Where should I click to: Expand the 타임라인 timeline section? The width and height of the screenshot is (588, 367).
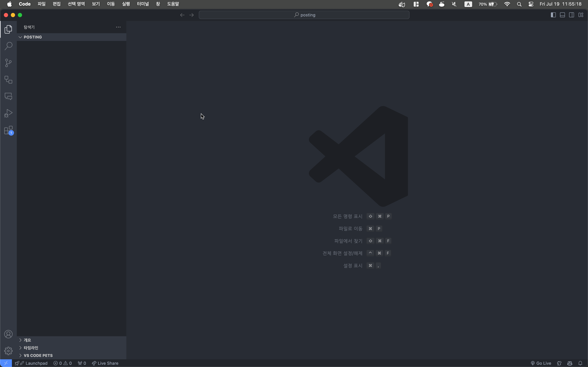[x=31, y=348]
